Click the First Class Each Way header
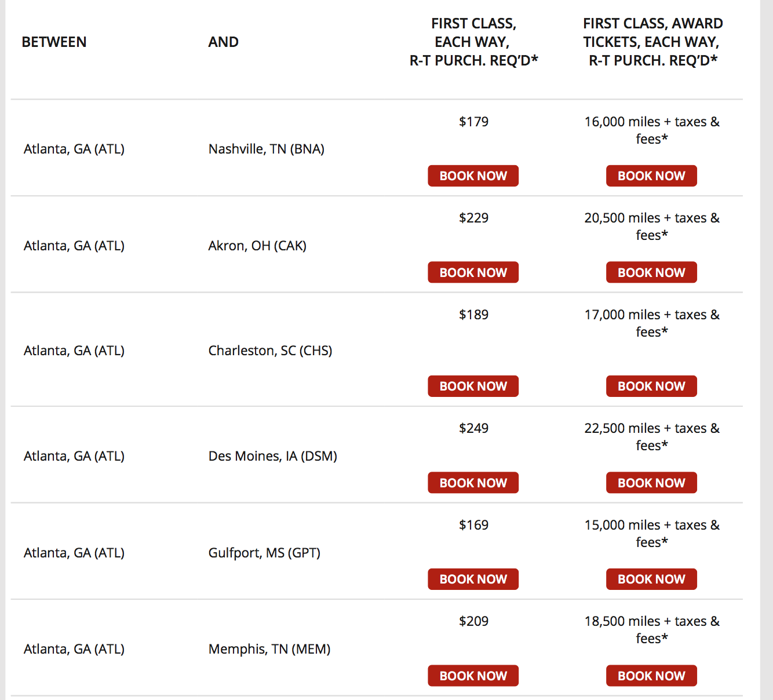This screenshot has height=700, width=773. pos(473,42)
